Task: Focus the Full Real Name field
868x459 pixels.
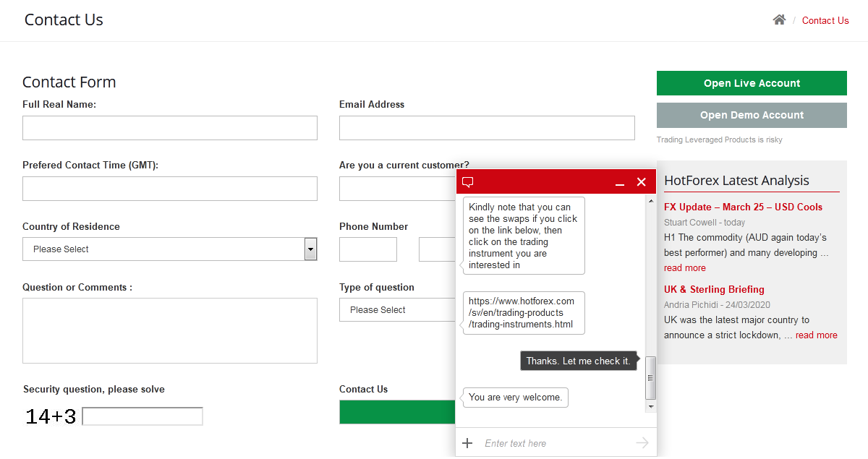Action: click(170, 128)
